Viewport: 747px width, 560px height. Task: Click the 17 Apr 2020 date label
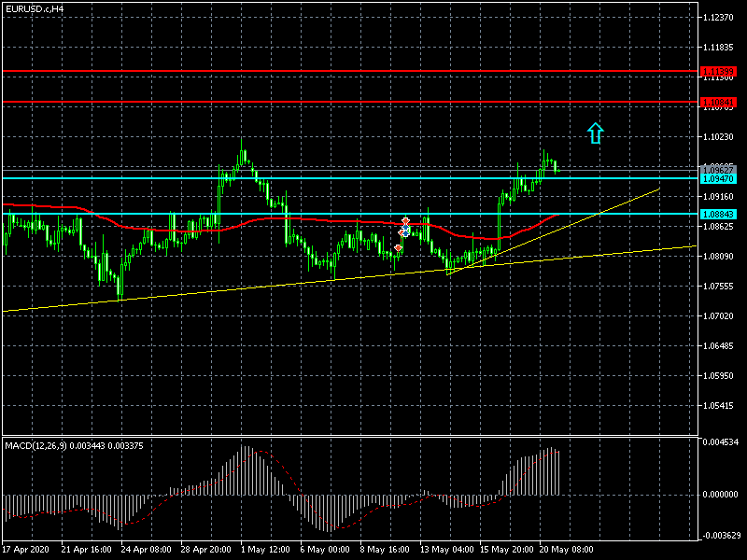pyautogui.click(x=26, y=549)
